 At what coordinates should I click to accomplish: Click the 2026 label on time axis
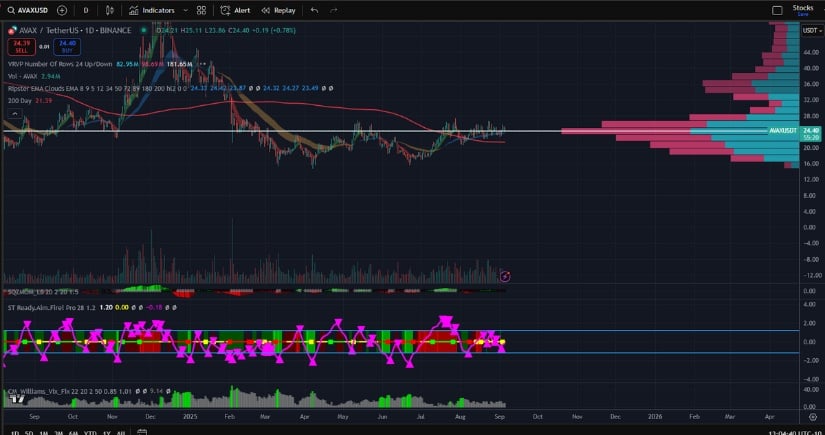point(655,417)
